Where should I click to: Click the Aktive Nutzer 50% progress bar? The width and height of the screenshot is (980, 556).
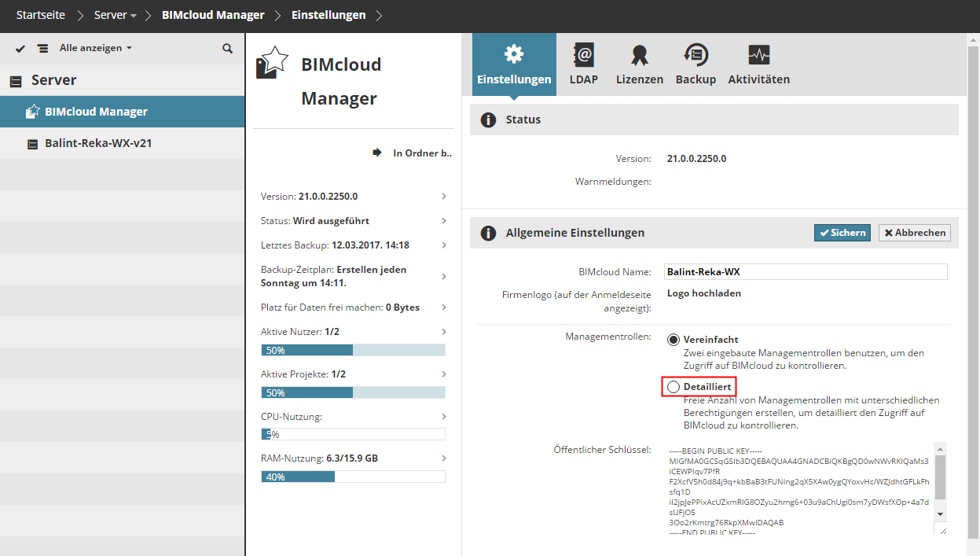tap(353, 350)
